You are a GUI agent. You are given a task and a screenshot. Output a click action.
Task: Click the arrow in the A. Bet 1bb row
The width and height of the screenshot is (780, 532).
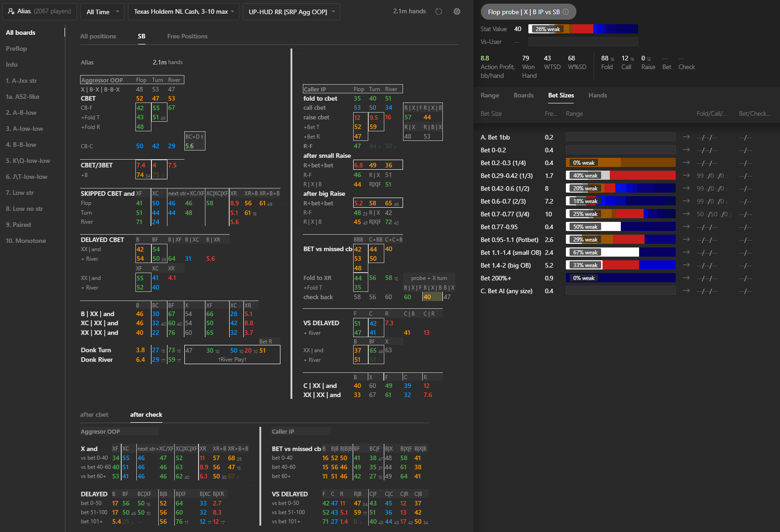(686, 137)
